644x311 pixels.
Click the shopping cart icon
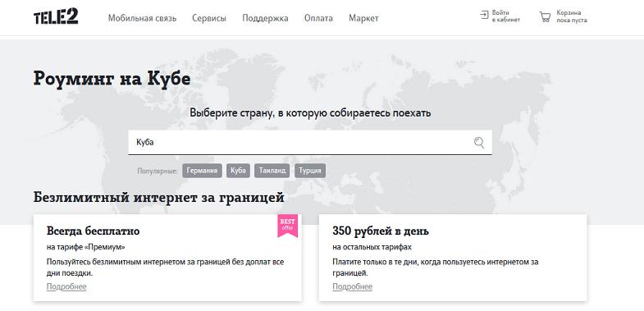pyautogui.click(x=545, y=17)
